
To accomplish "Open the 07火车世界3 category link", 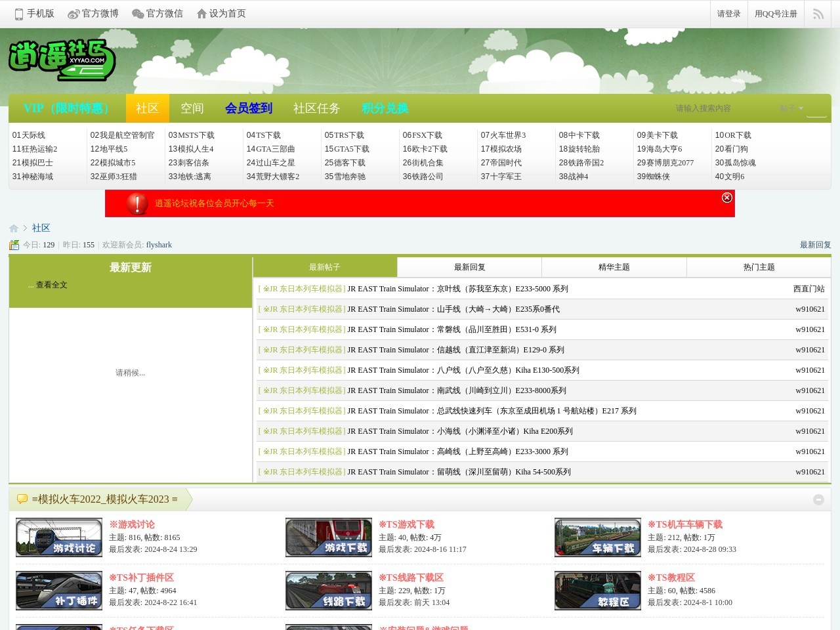I will (x=503, y=135).
